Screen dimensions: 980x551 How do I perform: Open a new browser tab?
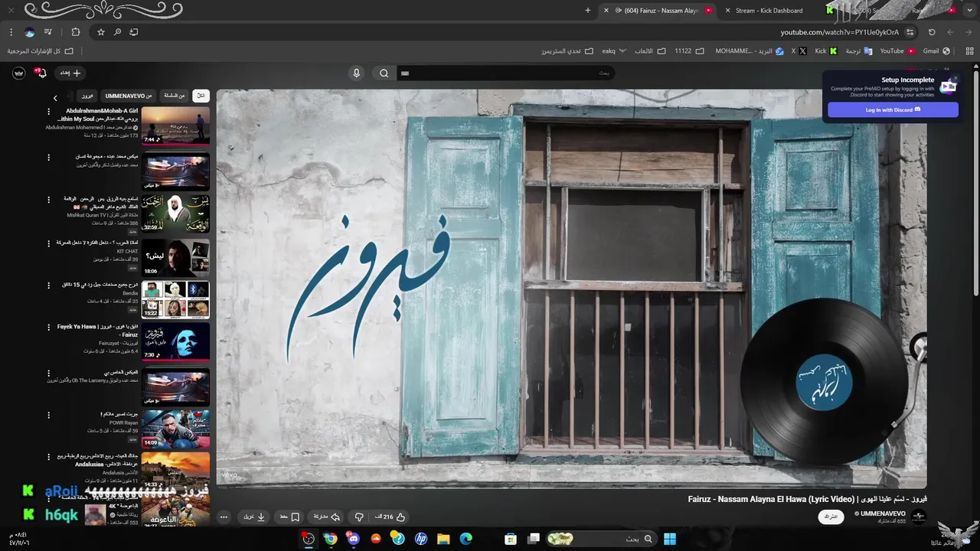(x=588, y=11)
